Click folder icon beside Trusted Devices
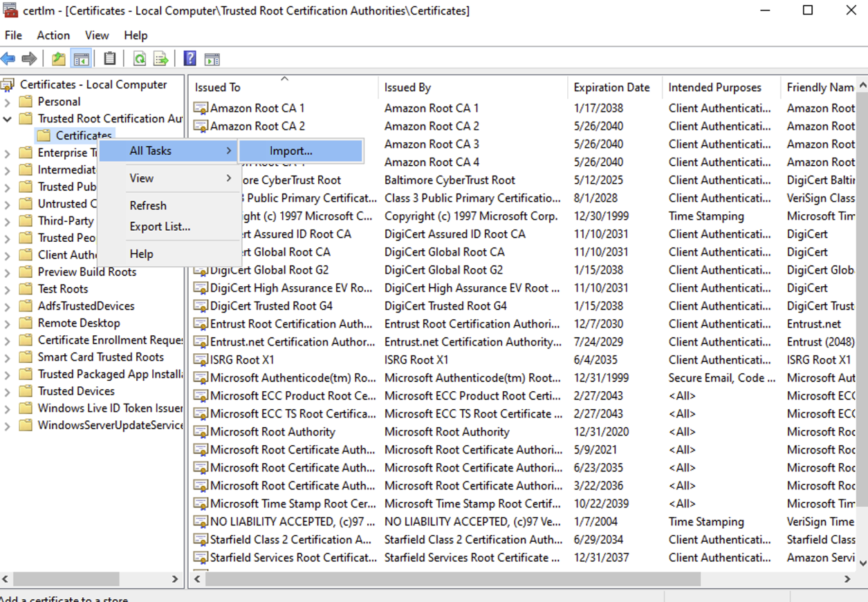The image size is (868, 602). coord(26,391)
